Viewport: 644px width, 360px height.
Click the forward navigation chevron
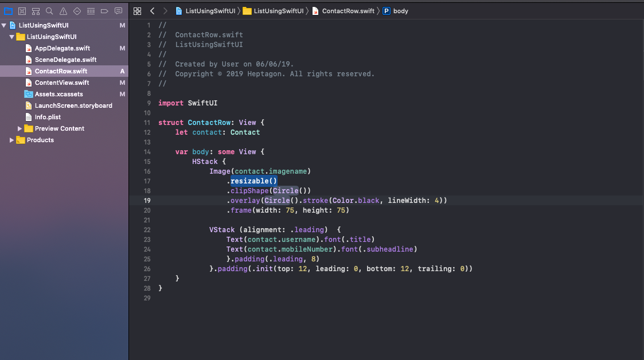tap(165, 10)
